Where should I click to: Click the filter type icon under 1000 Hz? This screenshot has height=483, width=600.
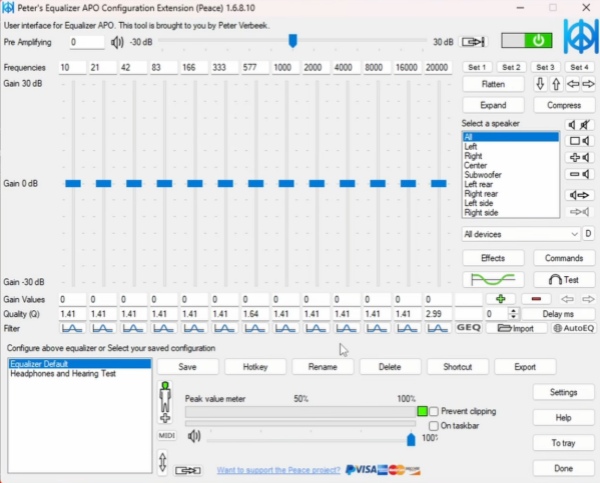[x=285, y=328]
